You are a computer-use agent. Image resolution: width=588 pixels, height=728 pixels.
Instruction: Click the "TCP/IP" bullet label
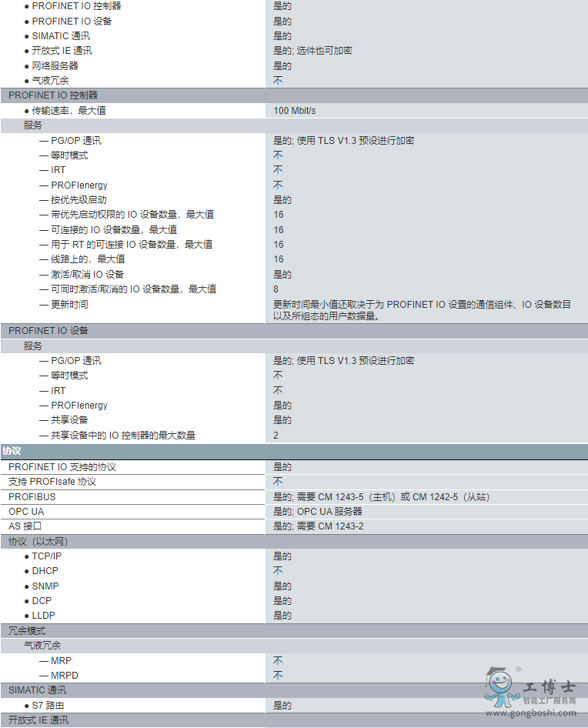pos(46,556)
